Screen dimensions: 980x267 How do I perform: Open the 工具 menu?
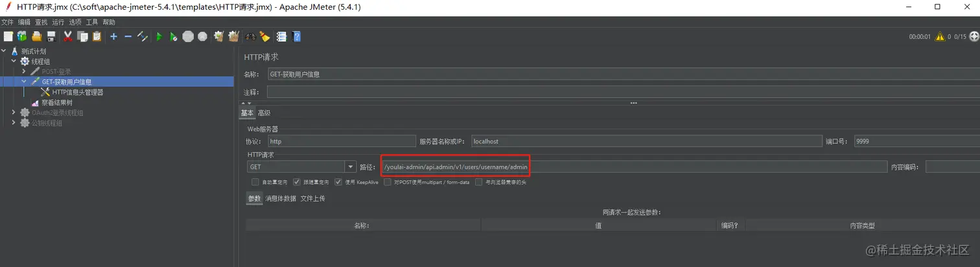coord(92,22)
